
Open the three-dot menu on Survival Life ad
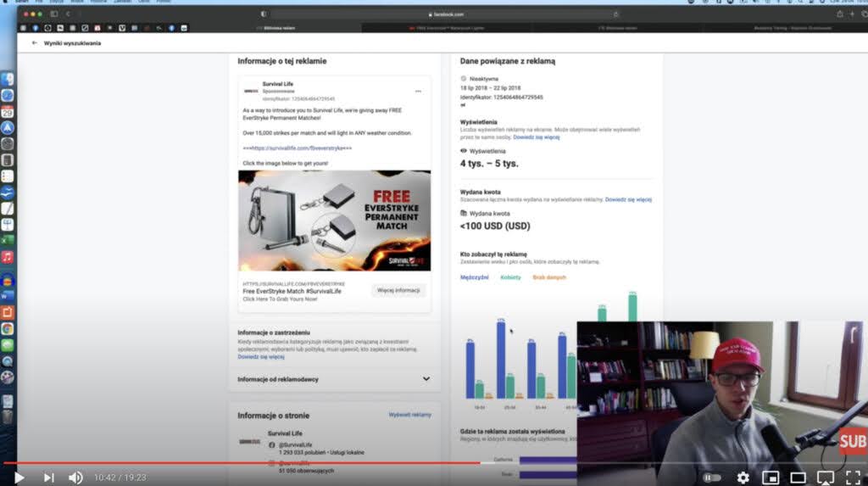(x=418, y=92)
